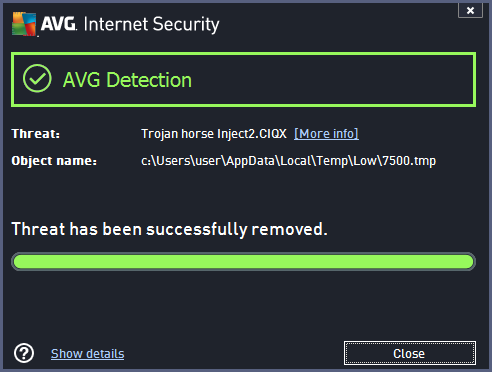Close dialog using the X icon
The height and width of the screenshot is (372, 492).
[470, 10]
